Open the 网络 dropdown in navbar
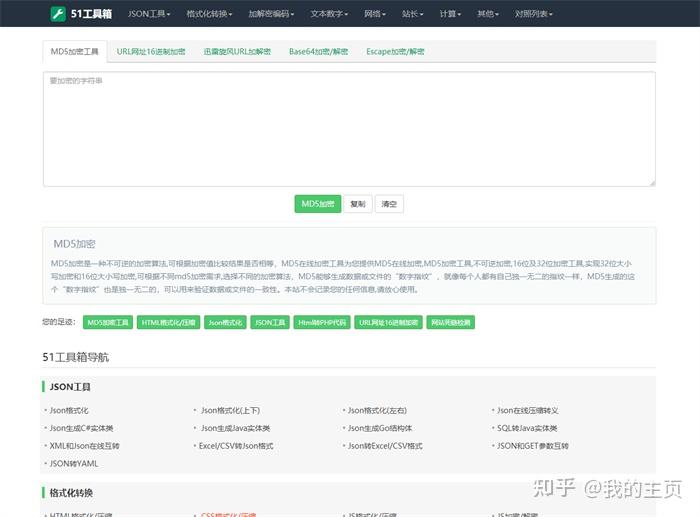700x517 pixels. coord(375,14)
